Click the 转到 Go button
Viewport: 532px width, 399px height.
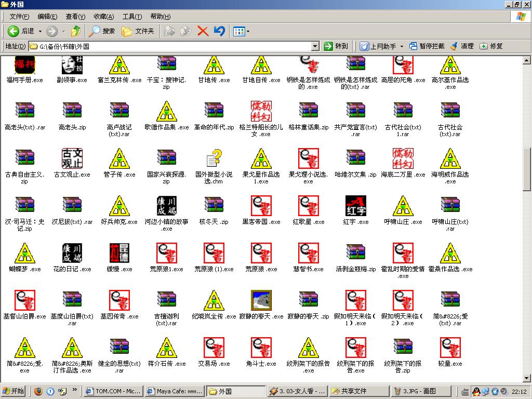pos(336,46)
